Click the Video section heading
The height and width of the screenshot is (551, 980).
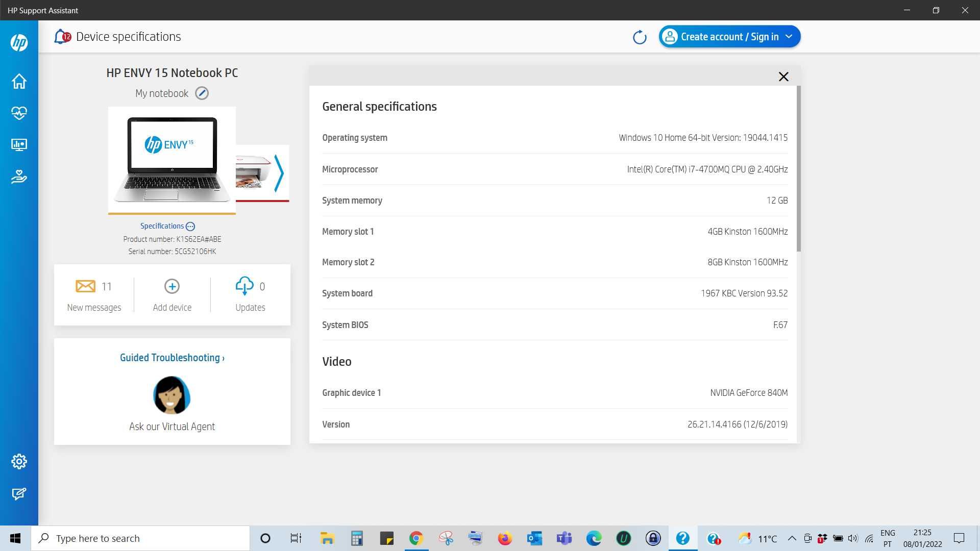coord(336,362)
